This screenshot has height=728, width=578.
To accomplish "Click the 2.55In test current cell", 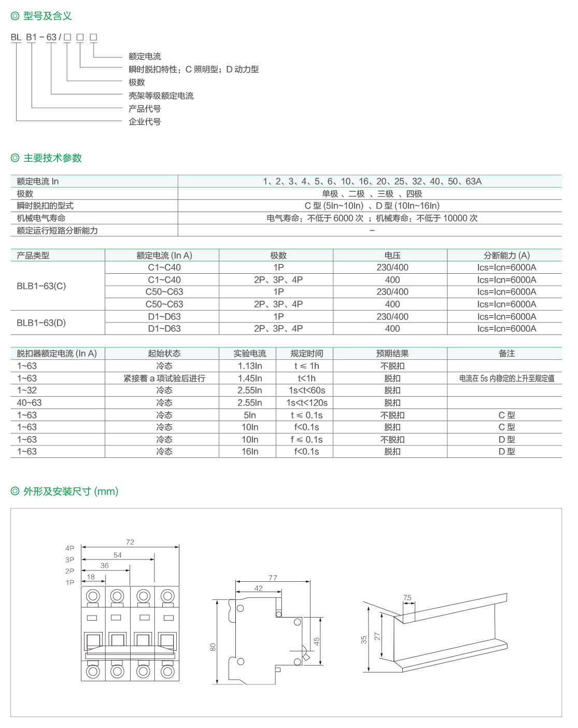I will (250, 390).
